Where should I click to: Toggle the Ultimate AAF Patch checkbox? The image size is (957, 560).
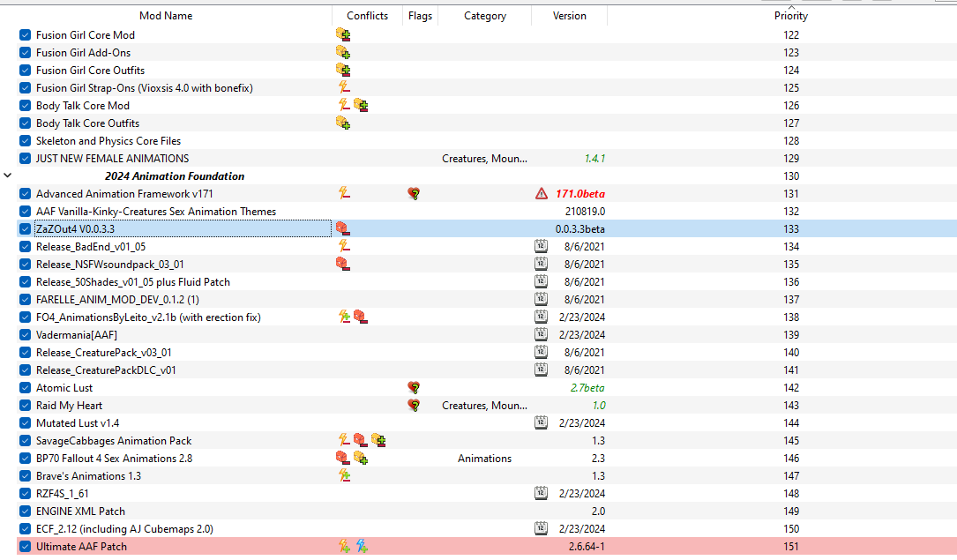pos(25,547)
